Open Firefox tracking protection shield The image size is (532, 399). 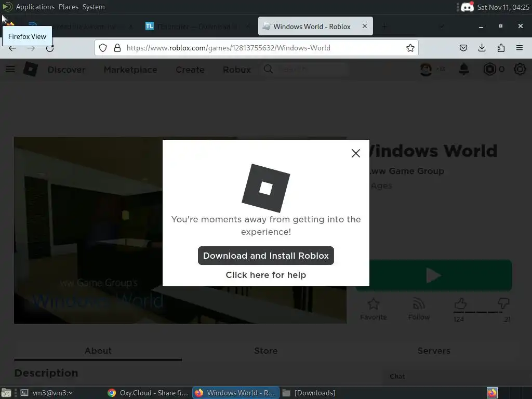tap(103, 48)
